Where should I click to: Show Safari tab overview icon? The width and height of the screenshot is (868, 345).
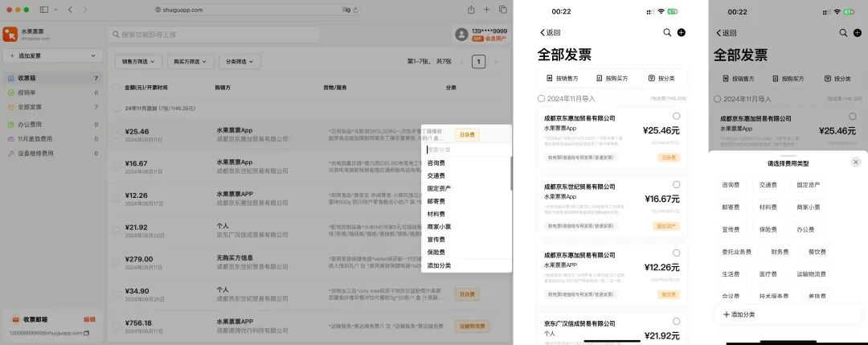coord(502,10)
